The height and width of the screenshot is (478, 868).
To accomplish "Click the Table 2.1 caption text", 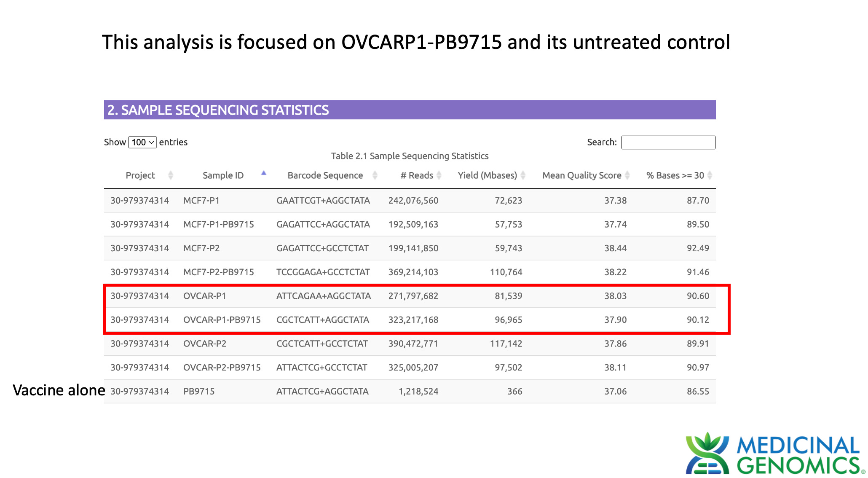I will 410,156.
